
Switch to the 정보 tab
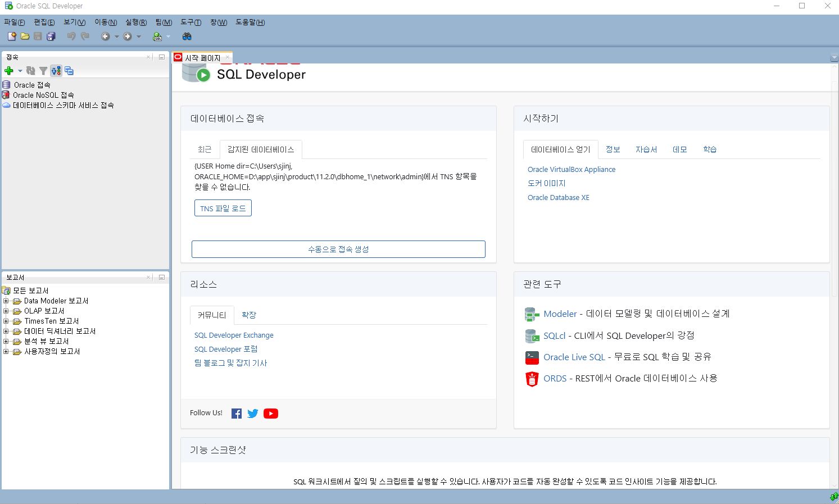613,149
